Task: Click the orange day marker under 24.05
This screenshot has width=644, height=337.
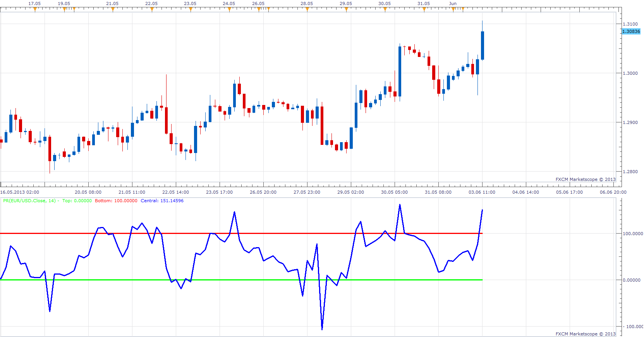Action: coord(229,10)
